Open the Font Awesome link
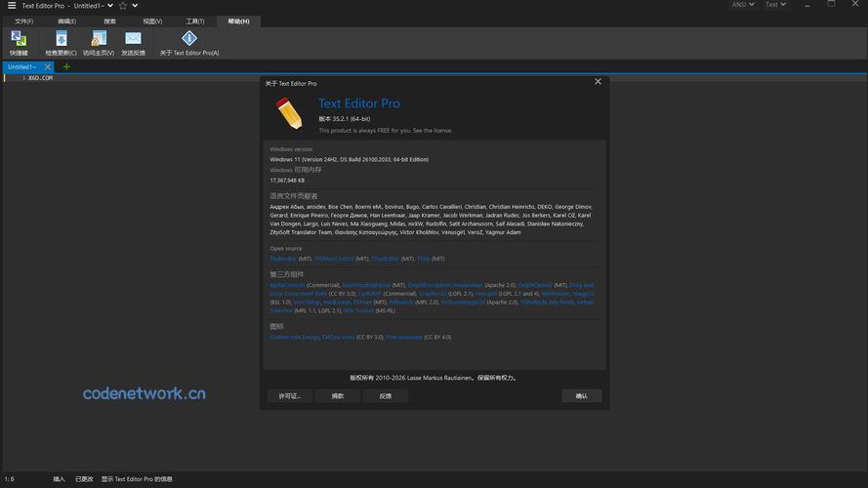 click(x=403, y=338)
